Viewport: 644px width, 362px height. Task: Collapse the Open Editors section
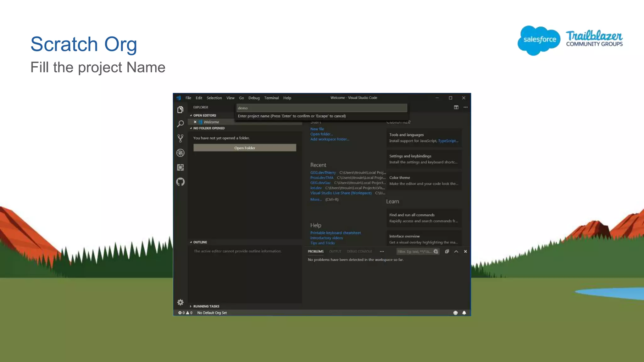coord(204,115)
